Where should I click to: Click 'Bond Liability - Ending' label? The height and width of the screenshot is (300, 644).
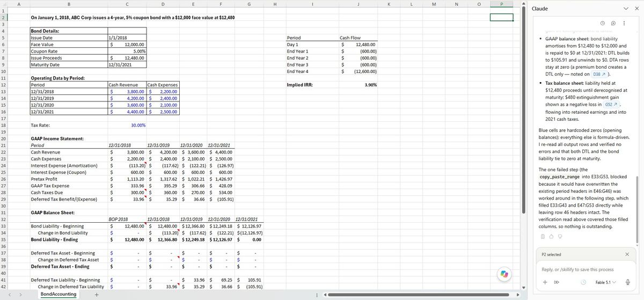click(x=69, y=239)
